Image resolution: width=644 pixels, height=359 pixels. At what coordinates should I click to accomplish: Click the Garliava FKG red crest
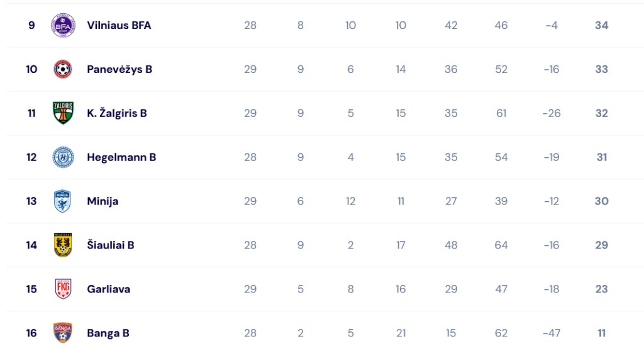[63, 289]
